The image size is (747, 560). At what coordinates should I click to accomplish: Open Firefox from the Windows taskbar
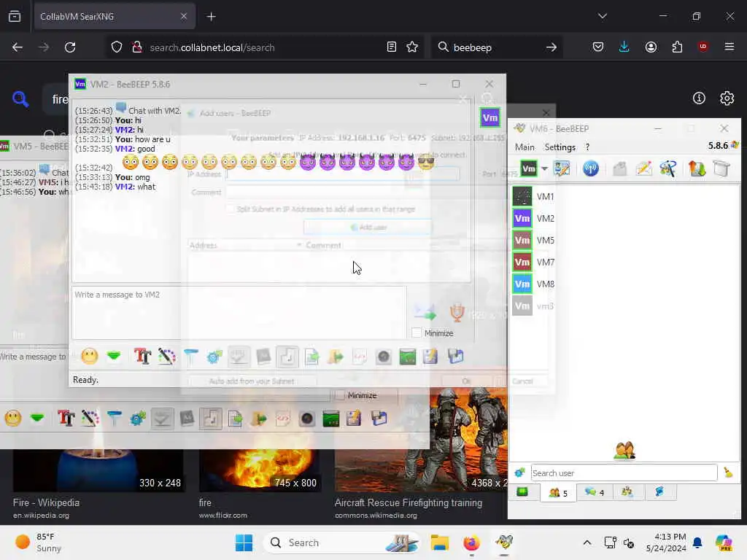click(471, 542)
